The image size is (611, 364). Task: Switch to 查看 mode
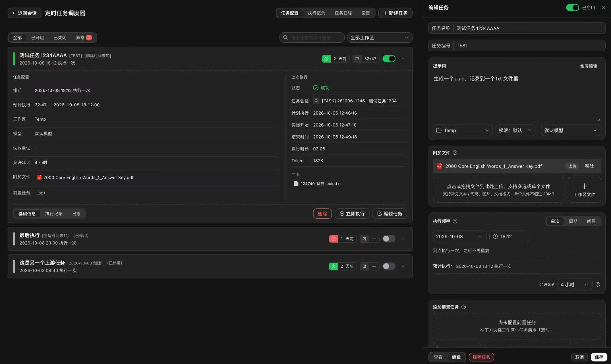[x=438, y=357]
